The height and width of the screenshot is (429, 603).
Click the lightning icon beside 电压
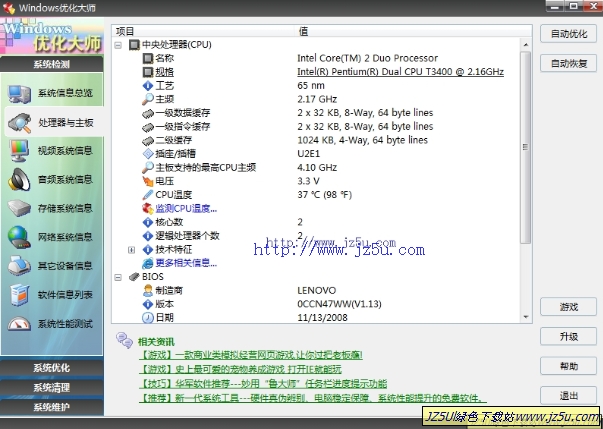click(148, 181)
